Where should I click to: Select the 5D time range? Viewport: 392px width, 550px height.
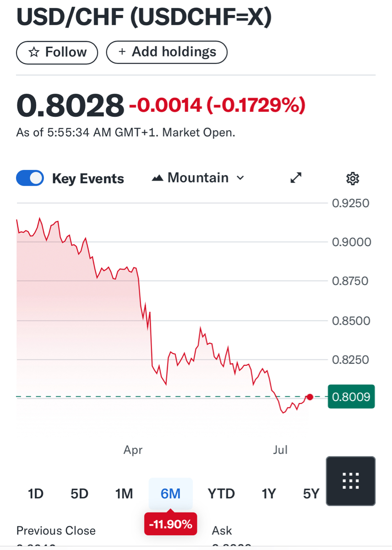coord(79,494)
